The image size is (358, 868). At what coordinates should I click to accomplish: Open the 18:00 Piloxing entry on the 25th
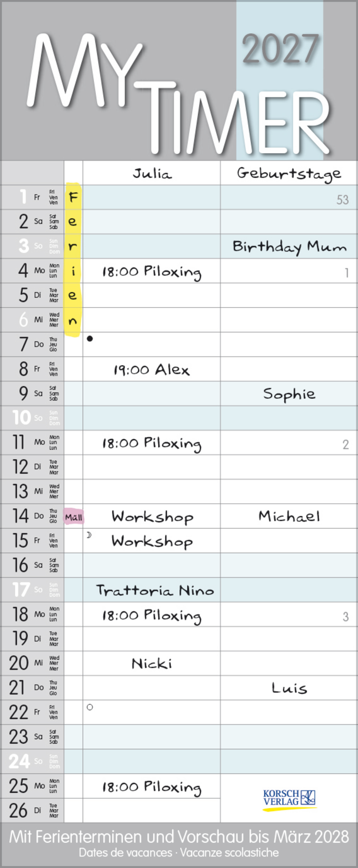click(152, 787)
